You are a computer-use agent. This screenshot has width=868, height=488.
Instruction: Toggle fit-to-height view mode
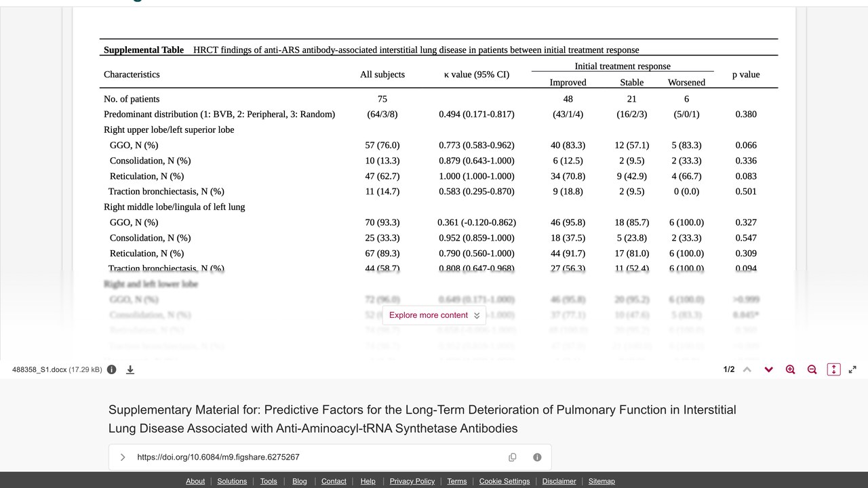tap(834, 369)
